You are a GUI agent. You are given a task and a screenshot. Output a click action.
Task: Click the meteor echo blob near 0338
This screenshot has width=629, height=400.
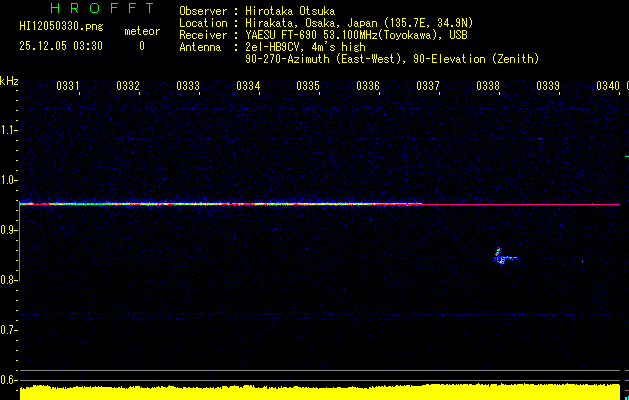click(x=500, y=256)
